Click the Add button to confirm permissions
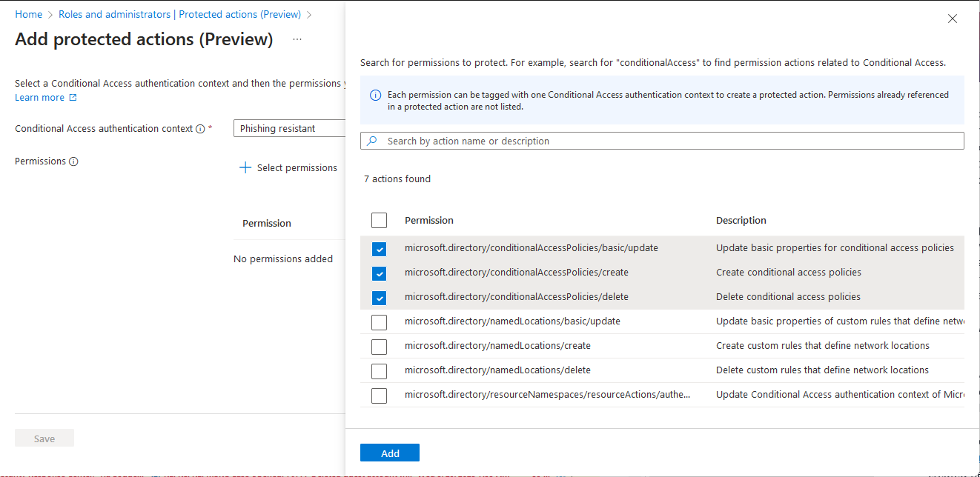The image size is (980, 477). (x=389, y=452)
